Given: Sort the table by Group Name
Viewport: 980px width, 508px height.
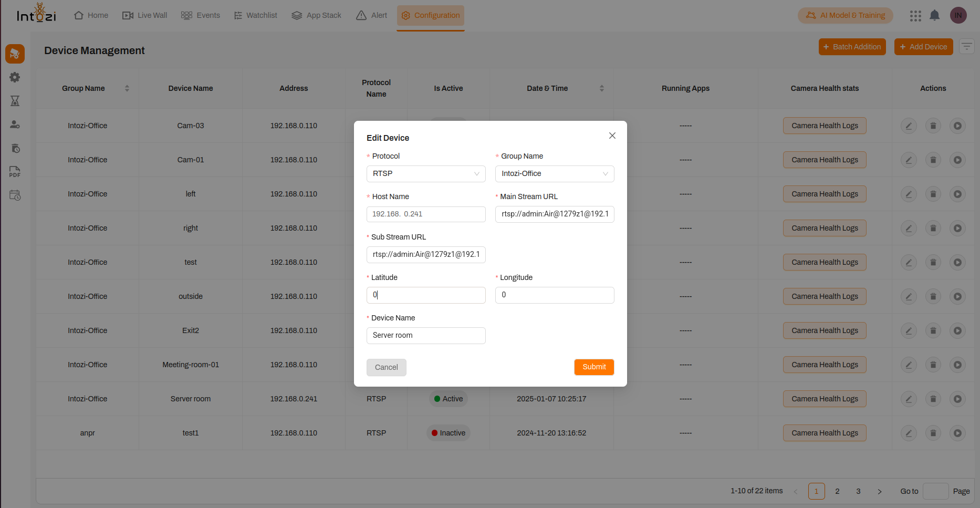Looking at the screenshot, I should point(127,88).
